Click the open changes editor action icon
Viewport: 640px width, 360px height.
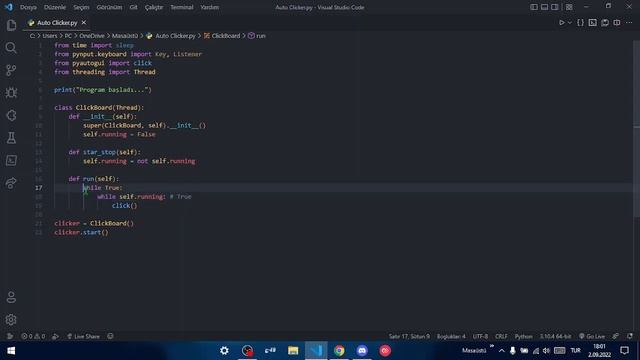click(x=605, y=23)
